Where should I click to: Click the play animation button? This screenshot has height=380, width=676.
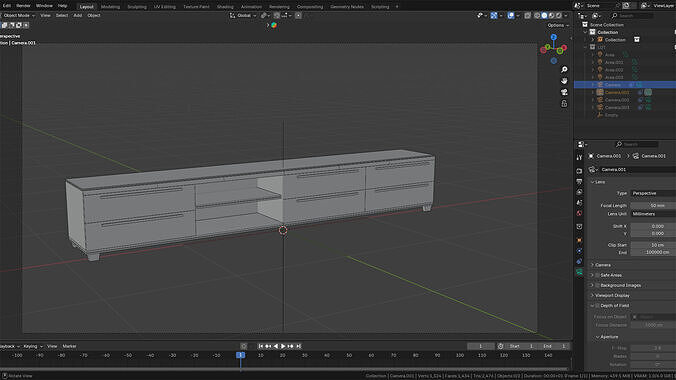(283, 346)
